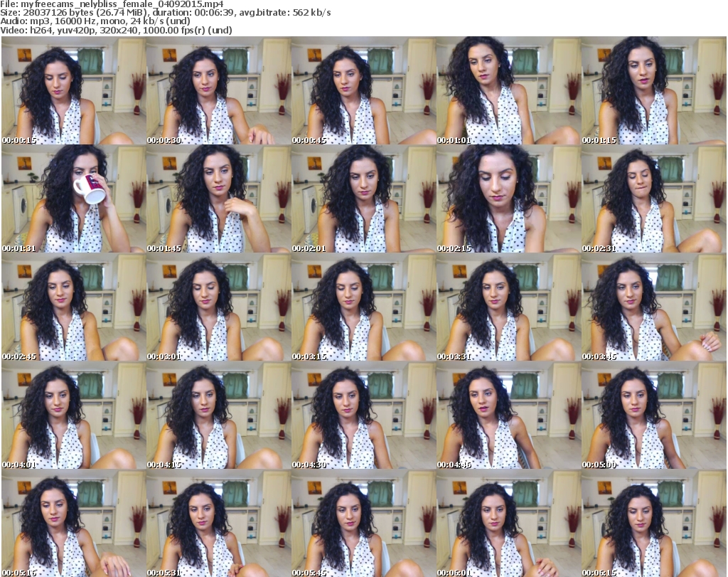This screenshot has height=577, width=728.
Task: Select the thumbnail timestamped 00:01:15
Action: [x=654, y=90]
